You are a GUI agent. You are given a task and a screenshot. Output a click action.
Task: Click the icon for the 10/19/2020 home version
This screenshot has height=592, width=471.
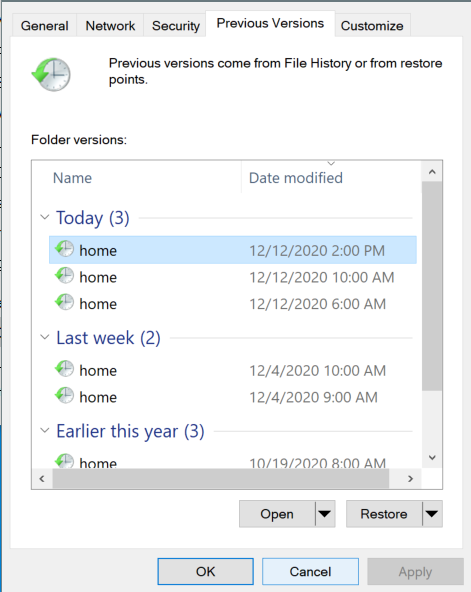pyautogui.click(x=65, y=461)
